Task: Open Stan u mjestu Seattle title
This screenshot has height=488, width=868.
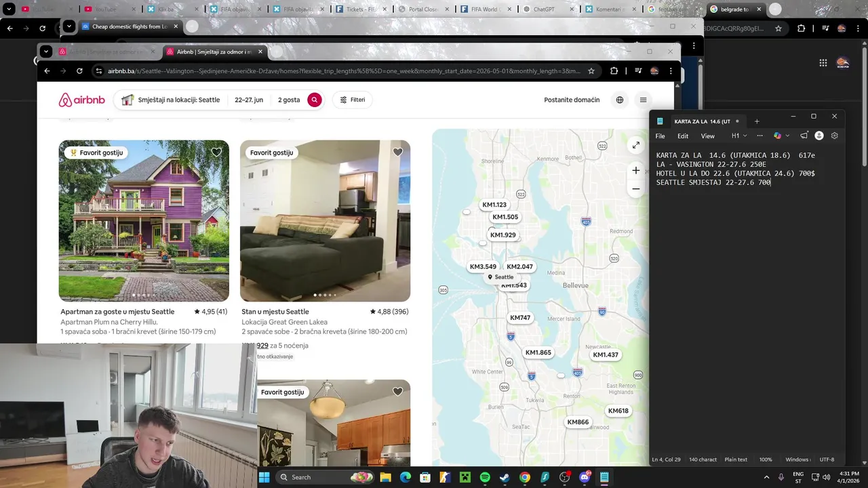Action: 275,312
